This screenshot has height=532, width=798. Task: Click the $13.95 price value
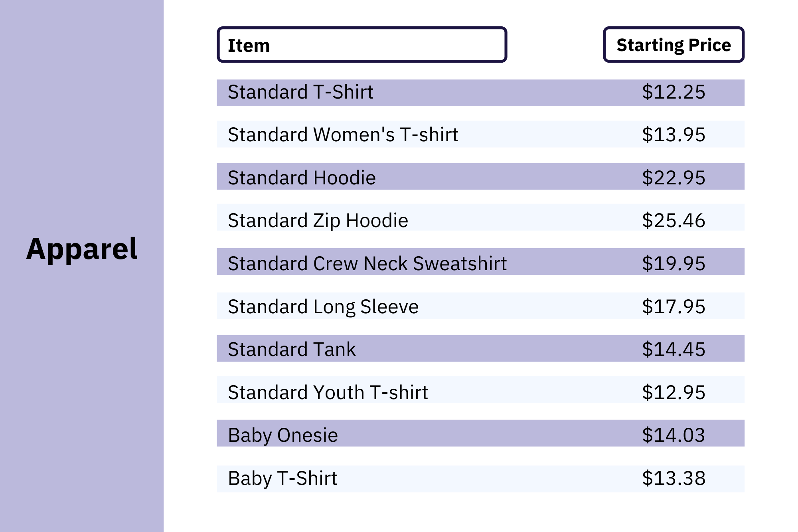(x=674, y=135)
